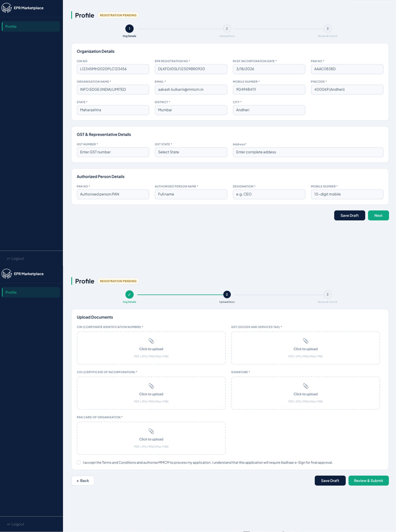
Task: Click the paperclip icon in PAN Card upload box
Action: (151, 431)
